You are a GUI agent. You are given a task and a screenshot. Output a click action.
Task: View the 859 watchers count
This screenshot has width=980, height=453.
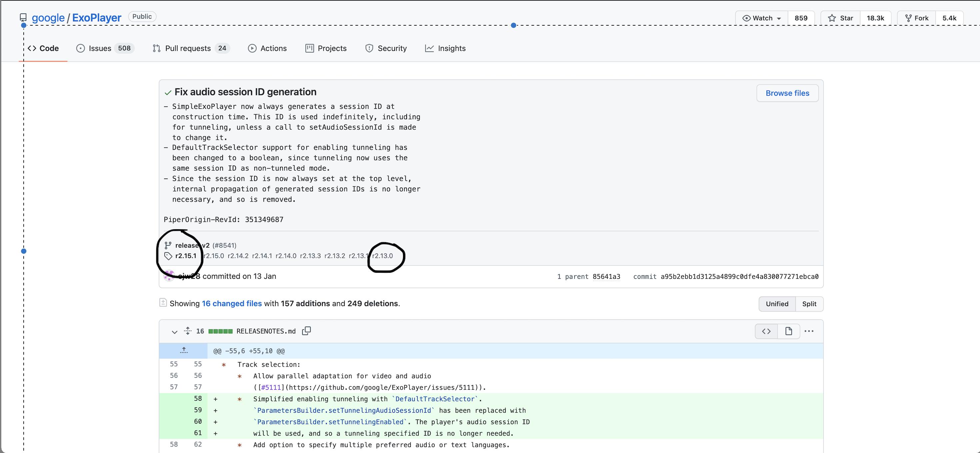click(x=801, y=18)
